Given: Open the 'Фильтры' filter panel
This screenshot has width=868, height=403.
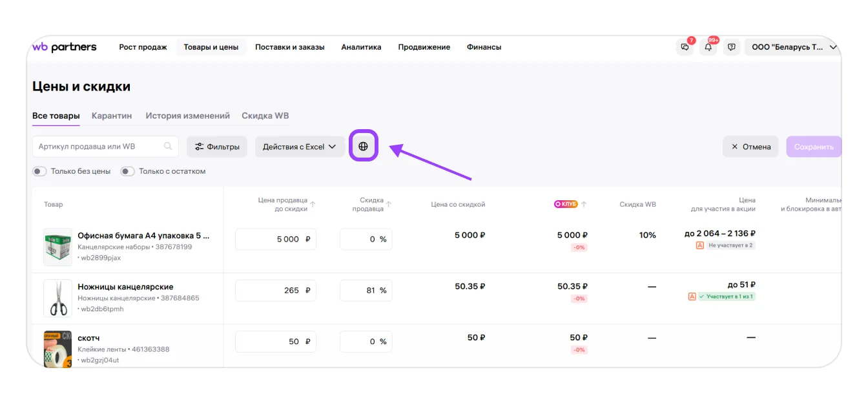Looking at the screenshot, I should pos(218,147).
